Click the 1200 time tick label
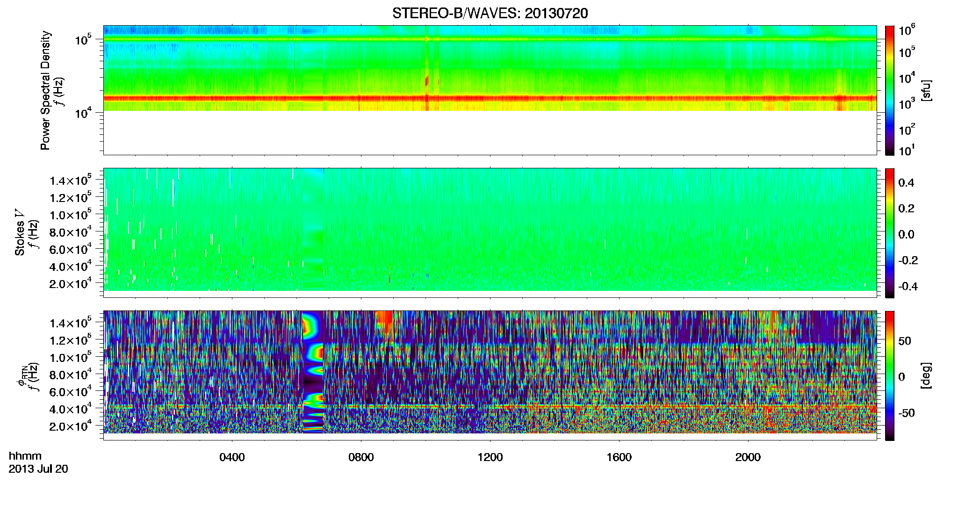980x505 pixels. (x=490, y=457)
